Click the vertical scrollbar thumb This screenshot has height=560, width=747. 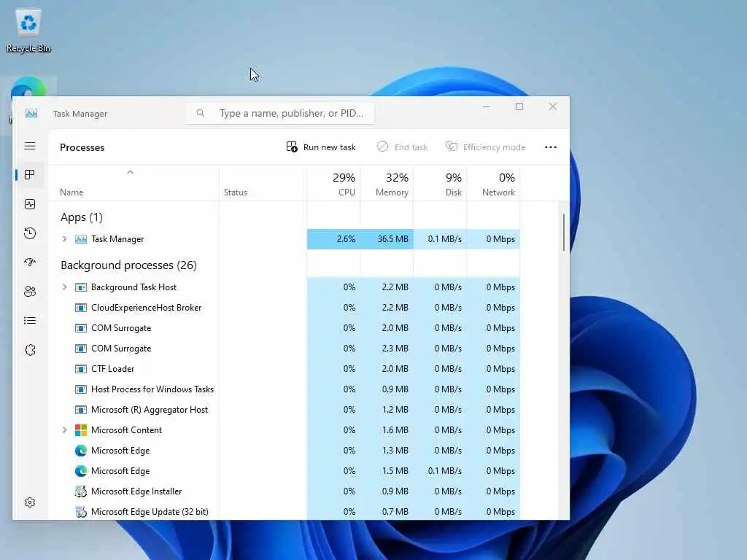(564, 232)
